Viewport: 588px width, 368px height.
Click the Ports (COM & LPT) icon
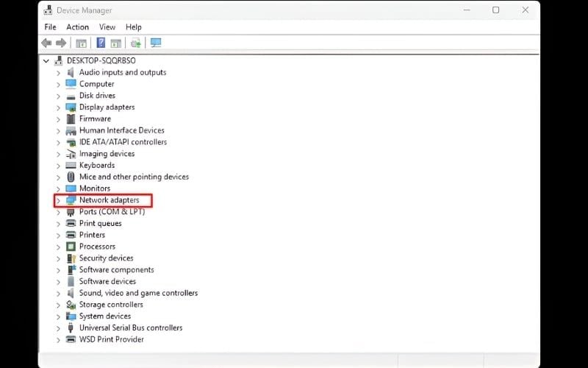(x=71, y=212)
